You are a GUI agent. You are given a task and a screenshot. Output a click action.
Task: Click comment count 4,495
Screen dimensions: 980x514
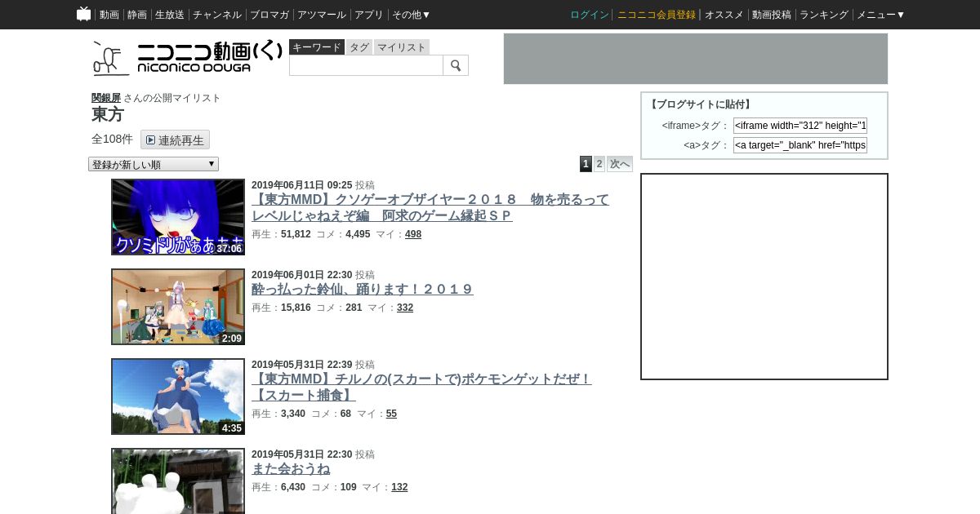pos(358,234)
